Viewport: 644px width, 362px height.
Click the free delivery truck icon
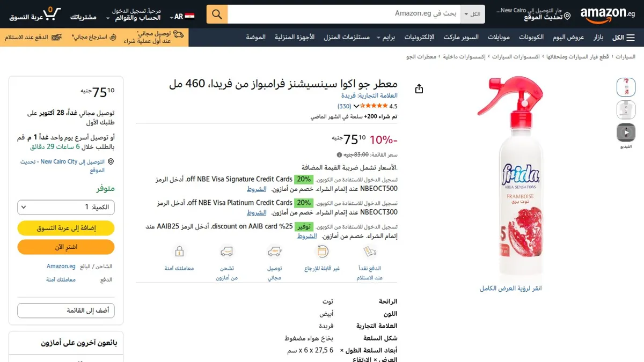point(275,252)
